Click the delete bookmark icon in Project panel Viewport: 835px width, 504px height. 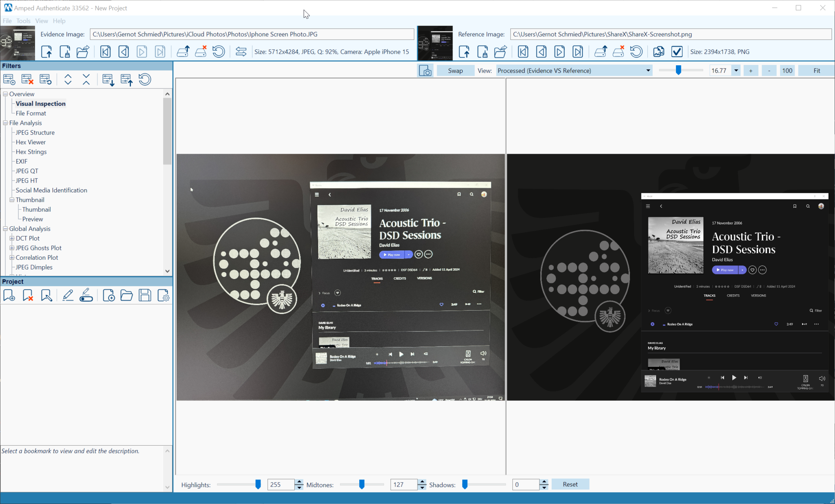[x=28, y=295]
